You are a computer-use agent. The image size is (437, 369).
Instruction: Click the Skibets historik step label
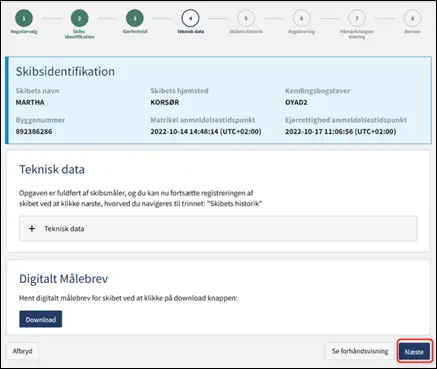[246, 32]
